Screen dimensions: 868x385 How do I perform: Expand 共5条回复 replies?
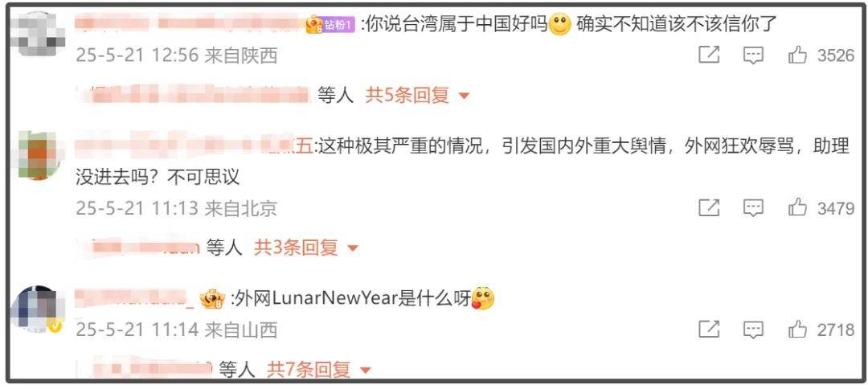(x=417, y=96)
